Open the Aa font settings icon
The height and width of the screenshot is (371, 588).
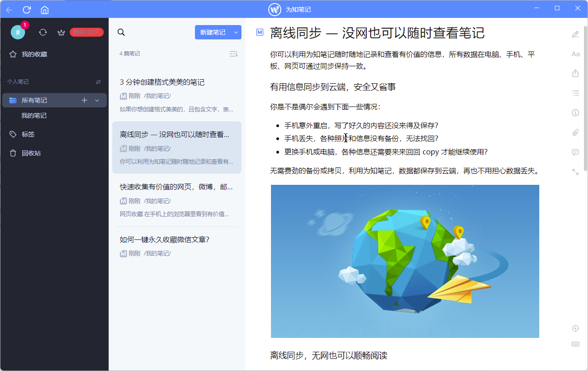click(575, 54)
